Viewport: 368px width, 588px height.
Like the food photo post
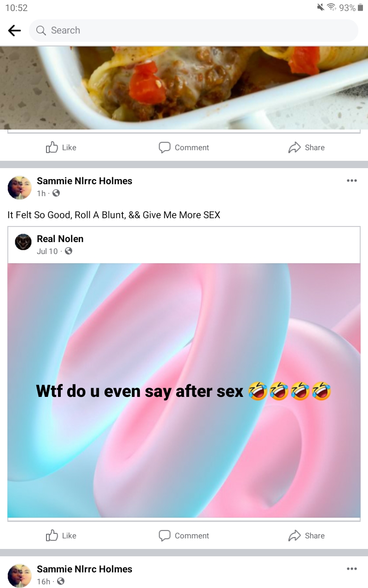[x=61, y=147]
